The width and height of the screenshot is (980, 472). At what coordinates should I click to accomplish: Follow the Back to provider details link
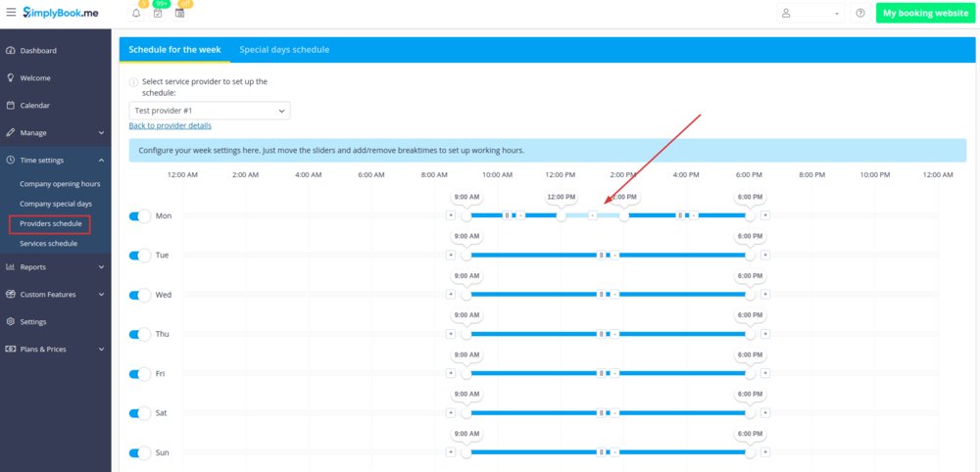tap(170, 125)
